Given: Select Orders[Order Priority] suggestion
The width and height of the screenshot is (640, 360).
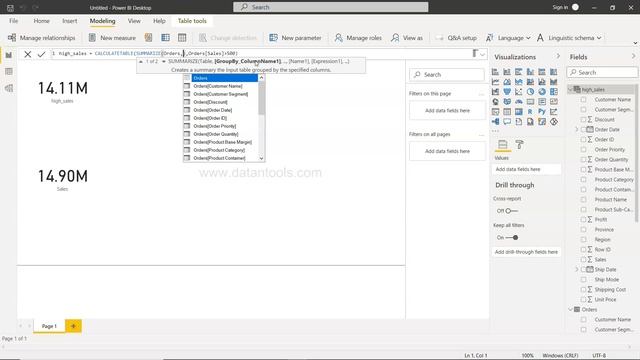Looking at the screenshot, I should (x=220, y=126).
